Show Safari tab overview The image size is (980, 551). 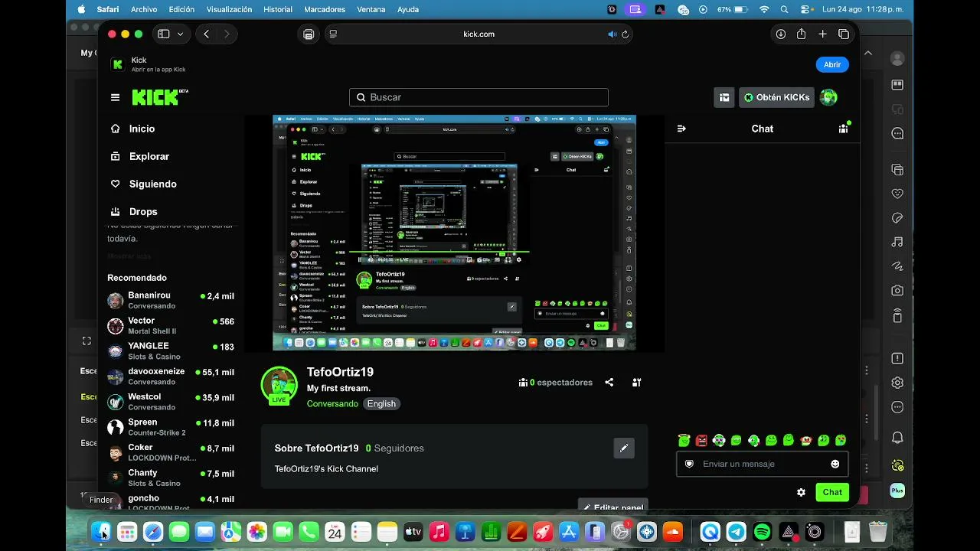[x=844, y=34]
